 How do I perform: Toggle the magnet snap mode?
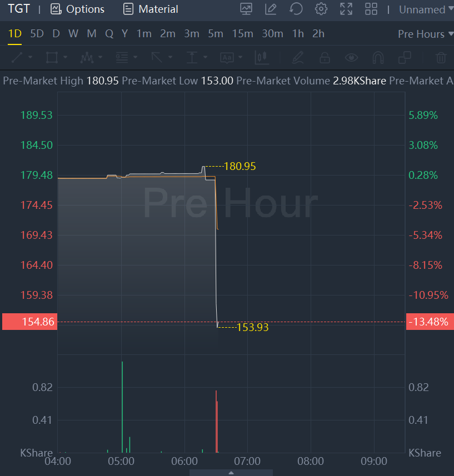point(378,57)
